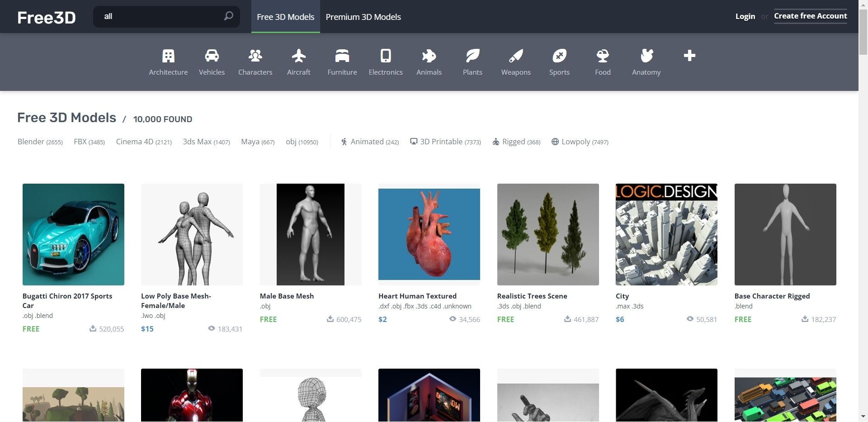Filter results by Blender format
Image resolution: width=868 pixels, height=422 pixels.
pyautogui.click(x=40, y=142)
